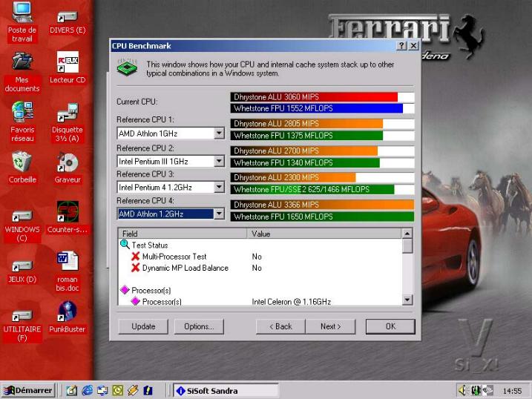The width and height of the screenshot is (532, 399).
Task: Expand the Reference CPU 2 dropdown
Action: [x=219, y=161]
